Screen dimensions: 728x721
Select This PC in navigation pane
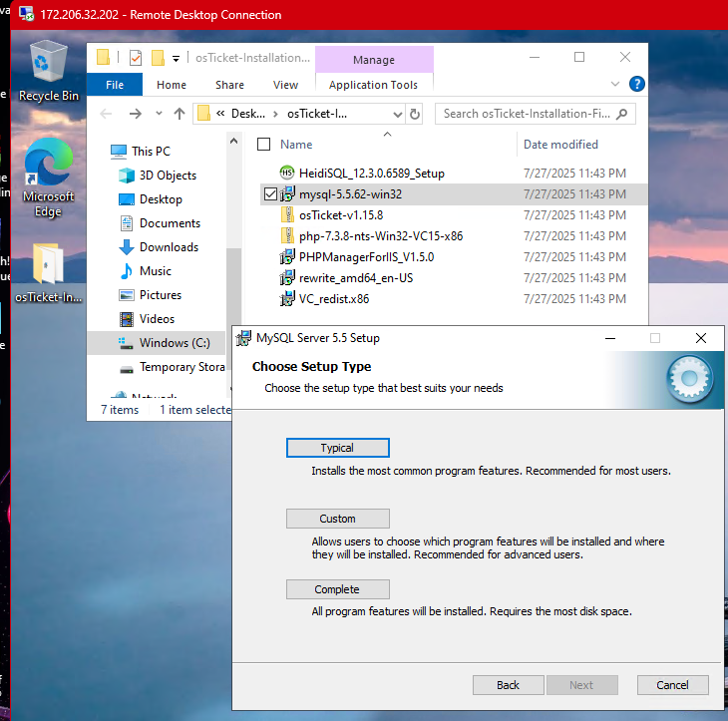[x=141, y=151]
